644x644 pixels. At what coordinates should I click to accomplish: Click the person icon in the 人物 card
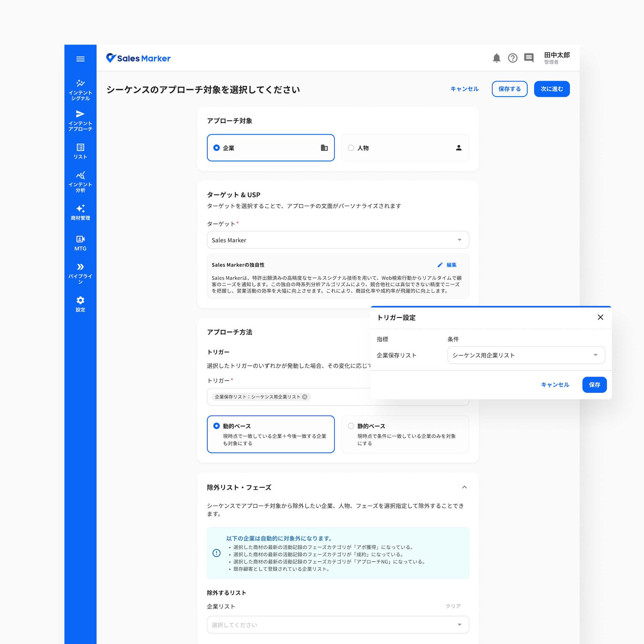click(x=459, y=148)
